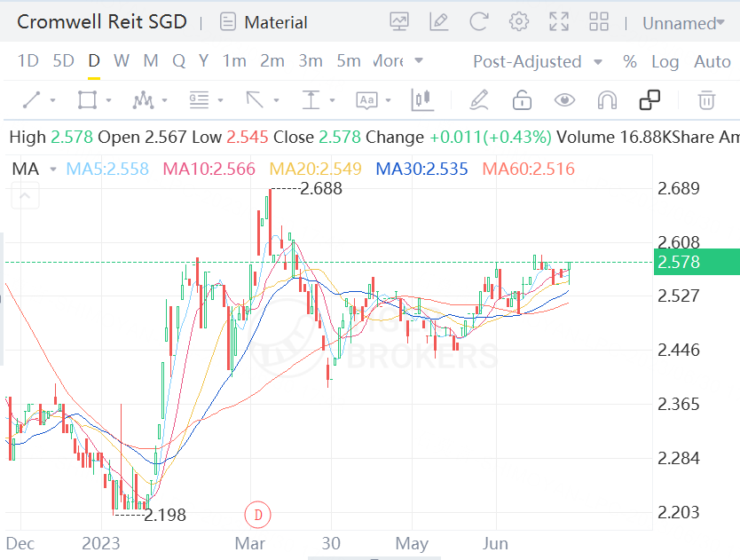Delete drawings with the trash icon
740x560 pixels.
click(706, 100)
